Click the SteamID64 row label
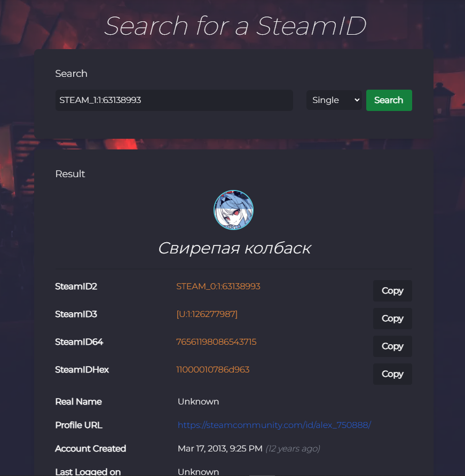 tap(79, 342)
